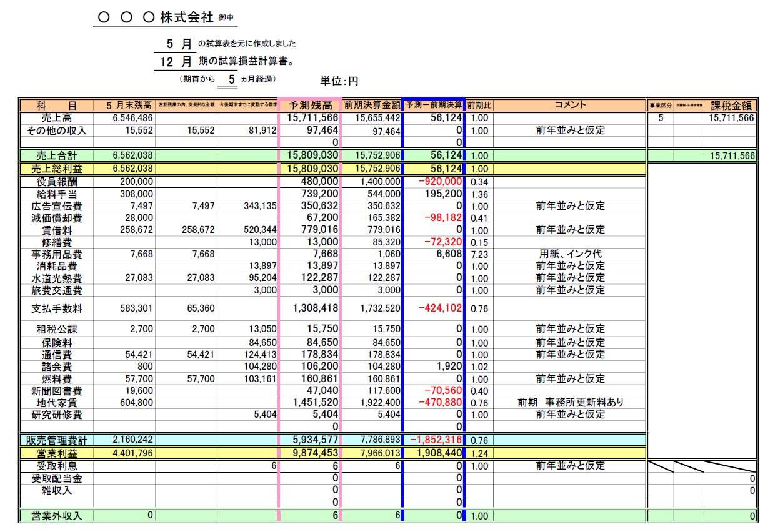Select the 用紙、インク代 comment cell
The width and height of the screenshot is (768, 532).
coord(569,254)
